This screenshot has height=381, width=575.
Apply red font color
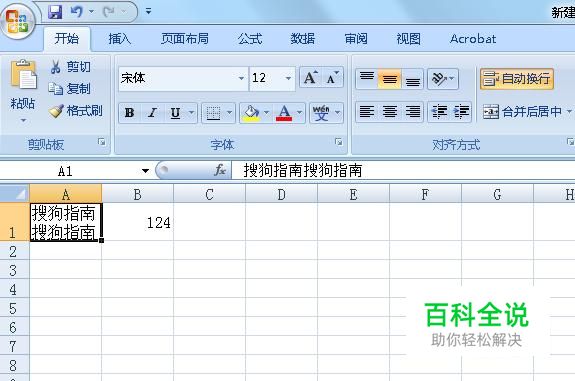[x=284, y=113]
